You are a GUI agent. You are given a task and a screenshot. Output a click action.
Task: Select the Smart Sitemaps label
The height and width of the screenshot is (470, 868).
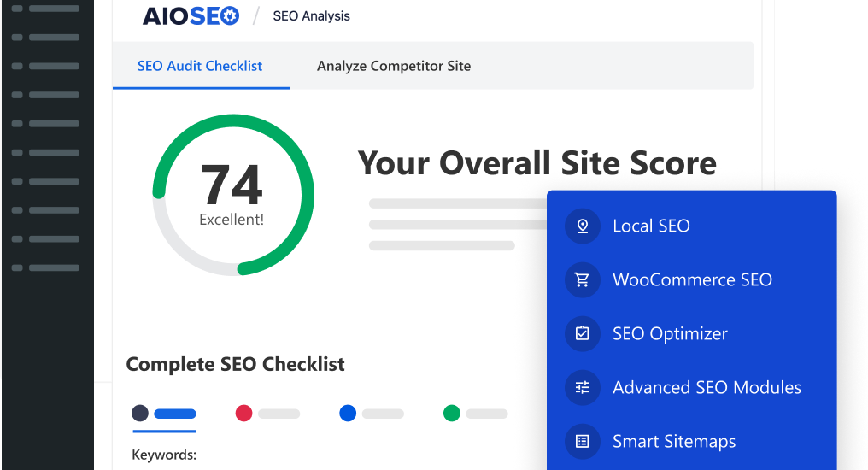click(x=674, y=442)
